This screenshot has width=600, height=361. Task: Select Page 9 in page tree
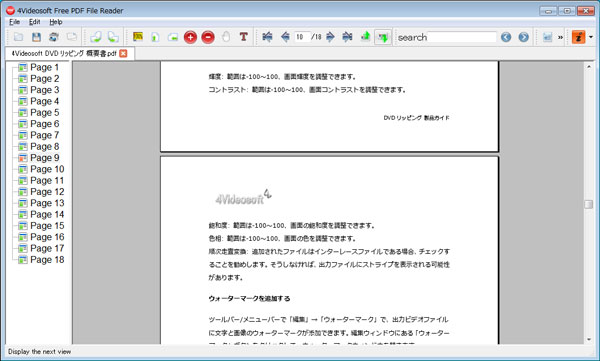coord(44,158)
